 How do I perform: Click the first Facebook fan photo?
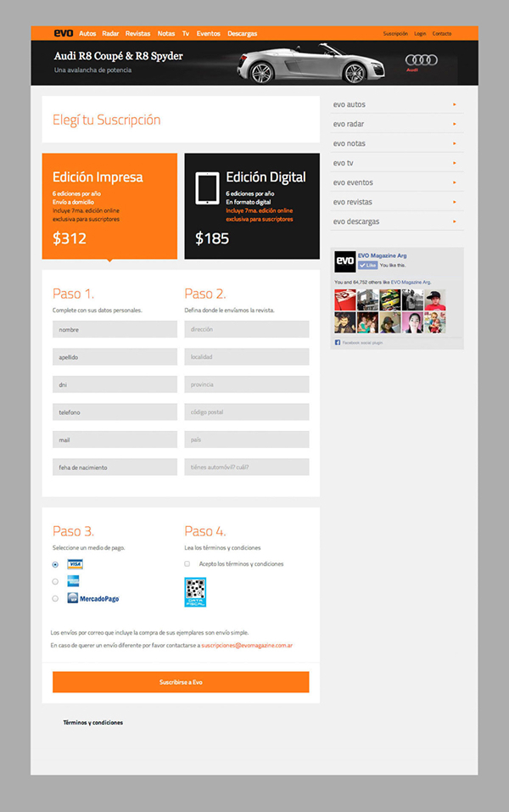345,300
